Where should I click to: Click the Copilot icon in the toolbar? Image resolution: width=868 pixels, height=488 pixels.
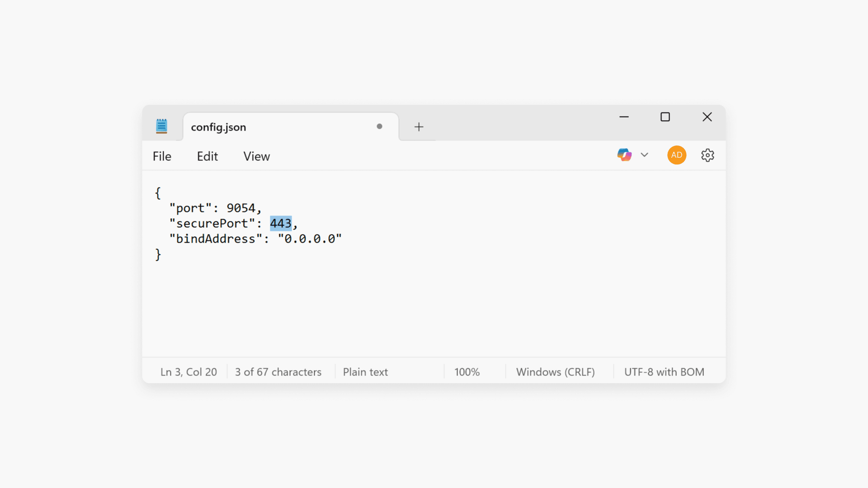[624, 155]
